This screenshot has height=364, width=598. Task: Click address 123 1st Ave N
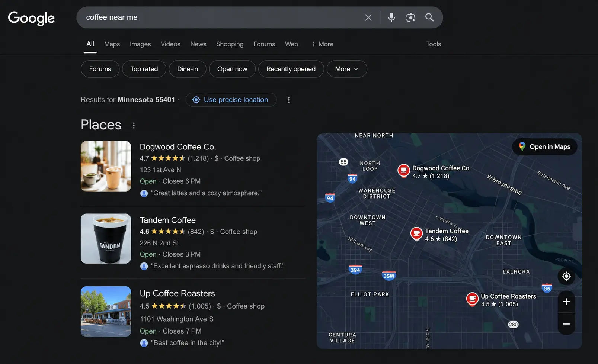[x=160, y=170]
